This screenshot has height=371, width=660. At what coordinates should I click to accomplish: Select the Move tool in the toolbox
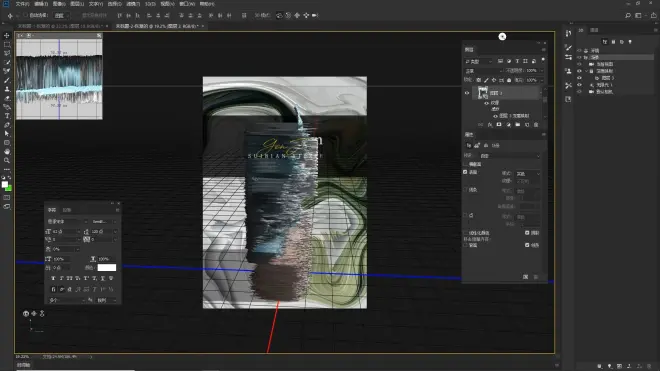7,35
